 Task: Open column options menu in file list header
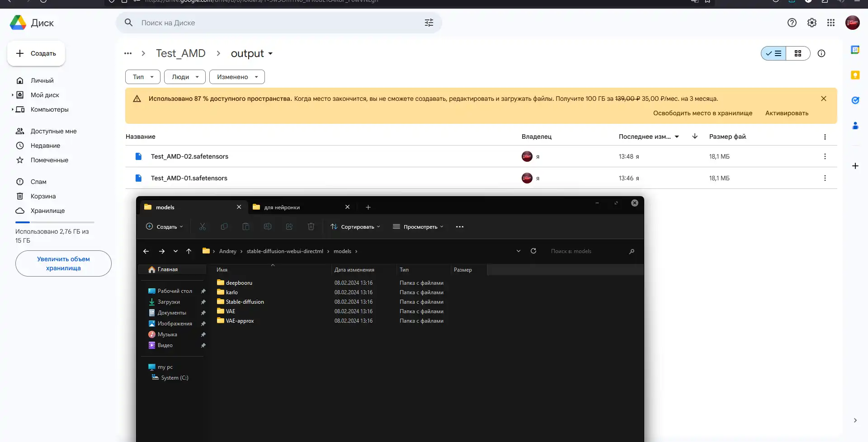825,137
